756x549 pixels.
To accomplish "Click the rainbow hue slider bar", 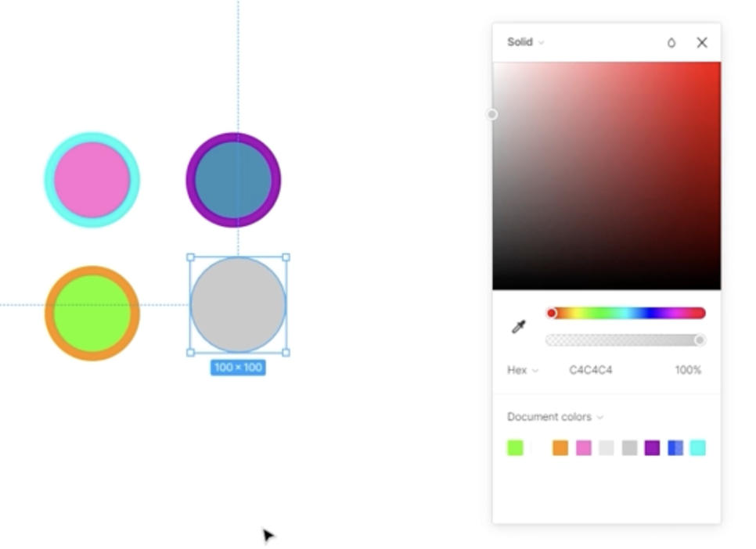I will click(626, 314).
